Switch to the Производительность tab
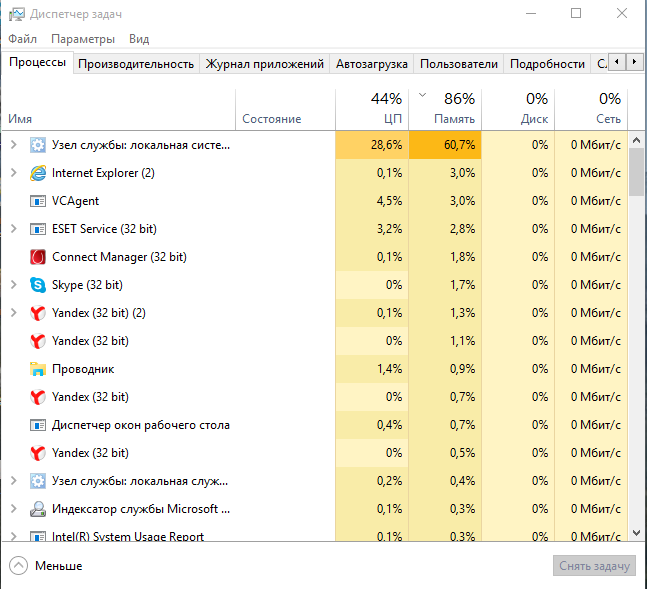647x589 pixels. pos(136,64)
